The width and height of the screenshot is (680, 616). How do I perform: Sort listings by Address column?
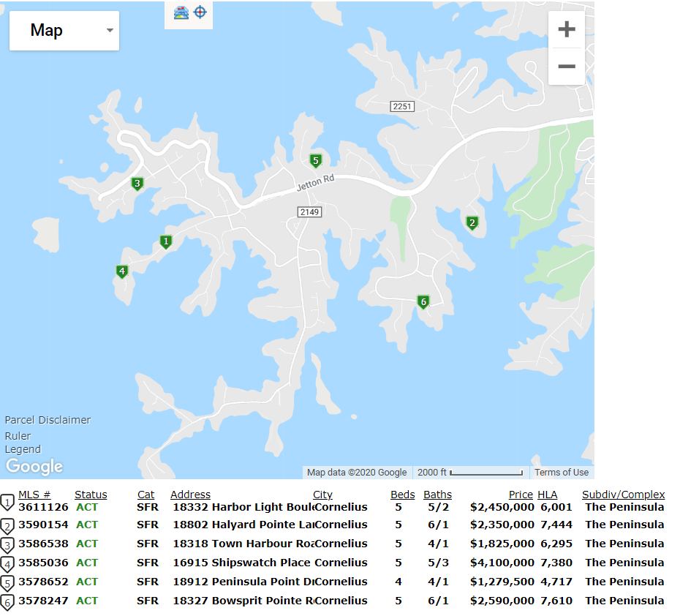click(x=190, y=495)
